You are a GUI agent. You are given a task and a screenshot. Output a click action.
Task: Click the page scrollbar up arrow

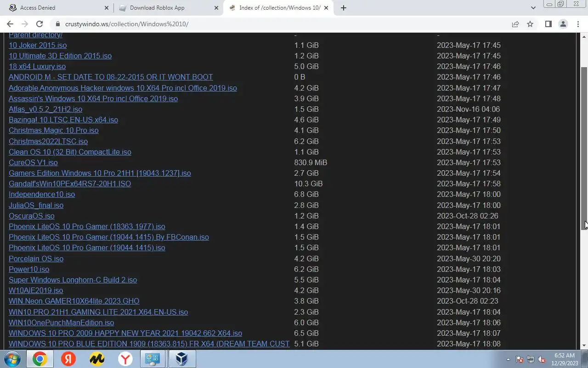coord(584,37)
